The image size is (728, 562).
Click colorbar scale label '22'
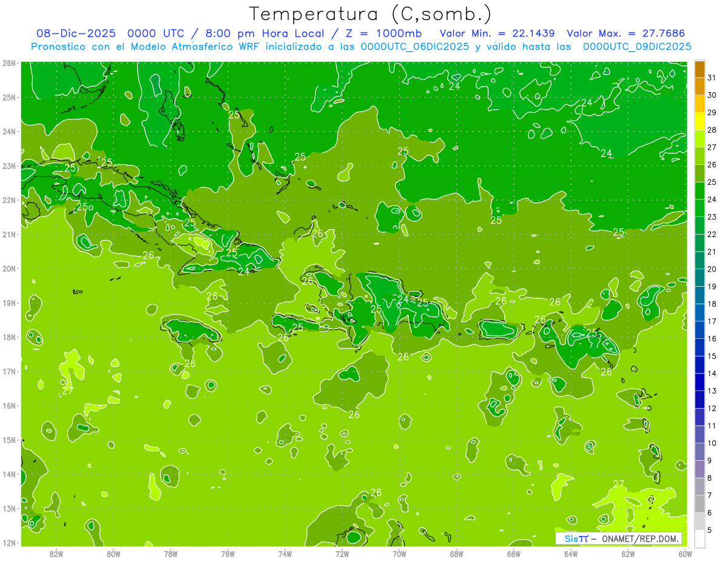coord(712,234)
